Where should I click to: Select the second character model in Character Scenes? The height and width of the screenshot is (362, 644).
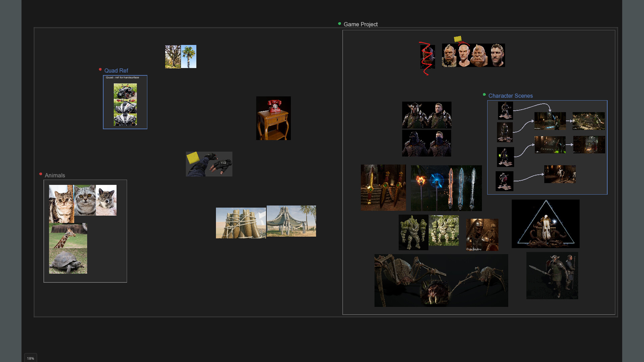pos(505,132)
